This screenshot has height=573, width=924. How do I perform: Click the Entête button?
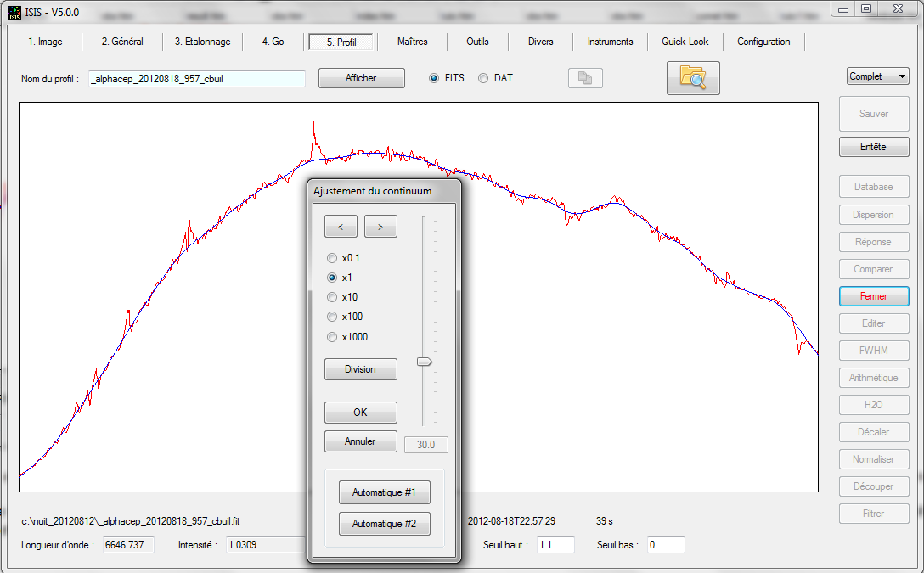pos(873,147)
